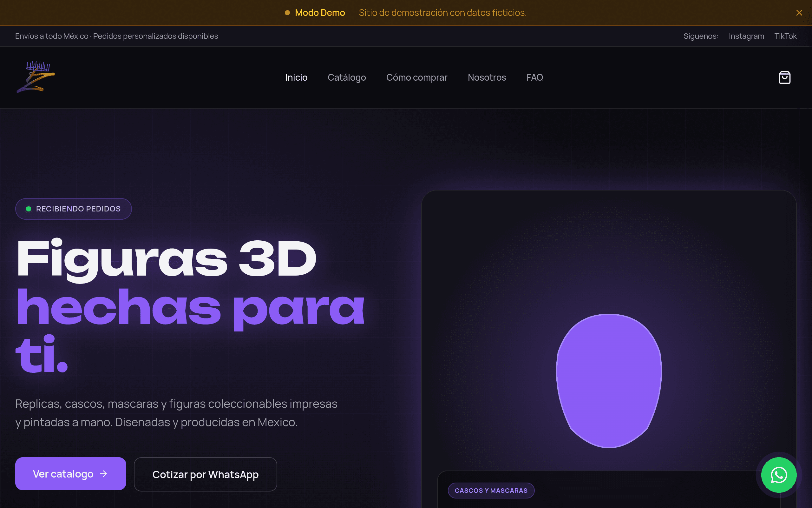Open the floating WhatsApp chat button
This screenshot has width=812, height=508.
779,475
